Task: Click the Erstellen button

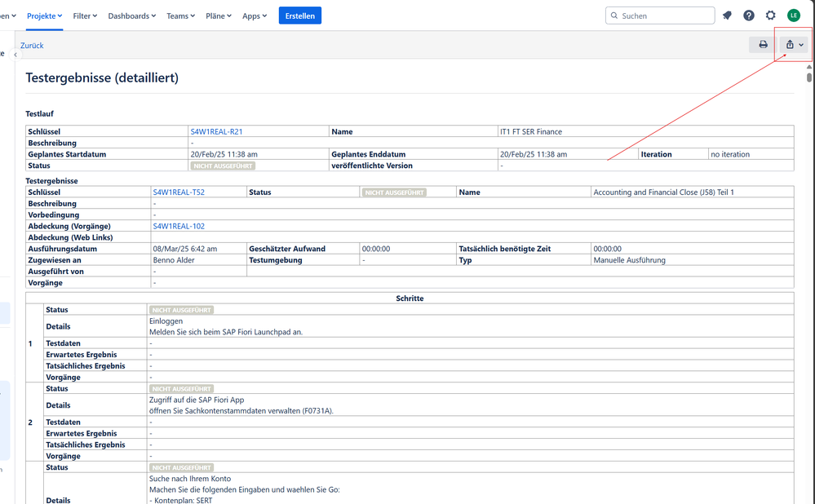Action: click(299, 15)
